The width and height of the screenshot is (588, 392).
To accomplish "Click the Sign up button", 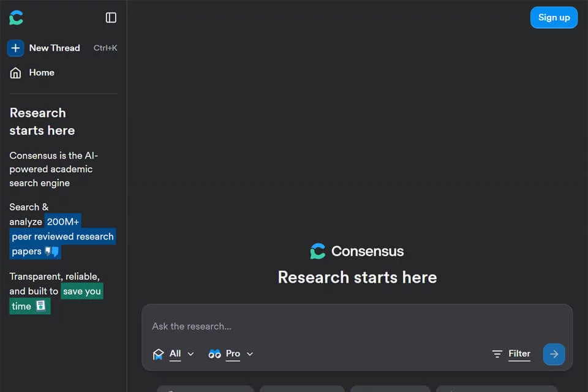I will 554,17.
